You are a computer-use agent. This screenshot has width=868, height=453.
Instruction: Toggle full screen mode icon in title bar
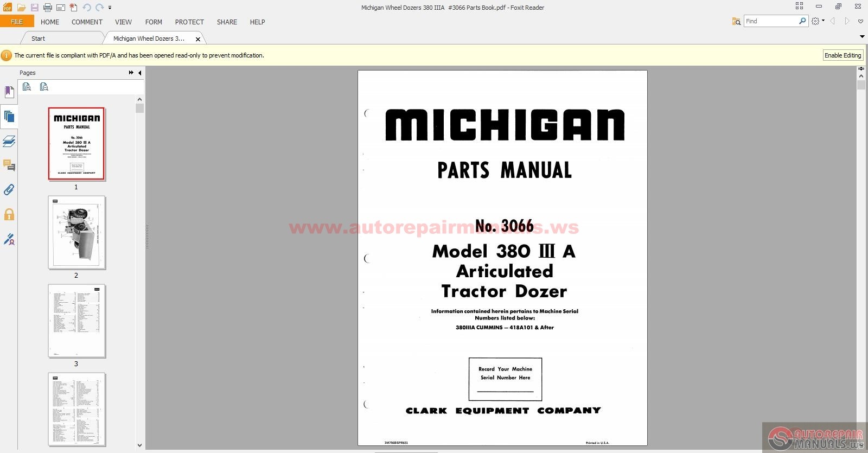799,6
